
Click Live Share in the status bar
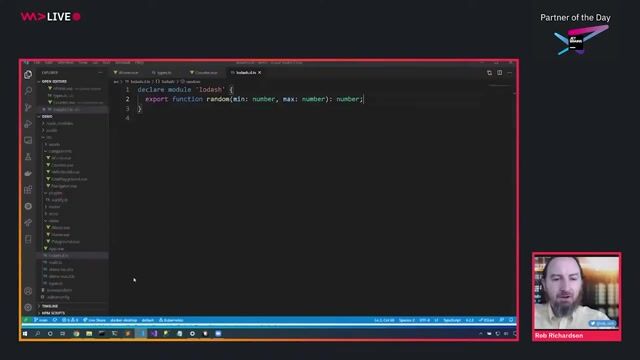[x=94, y=320]
